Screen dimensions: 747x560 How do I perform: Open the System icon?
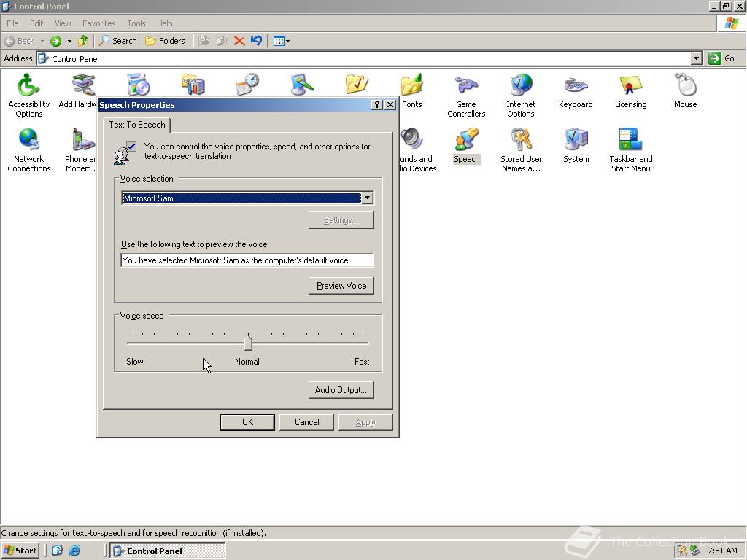click(x=576, y=145)
